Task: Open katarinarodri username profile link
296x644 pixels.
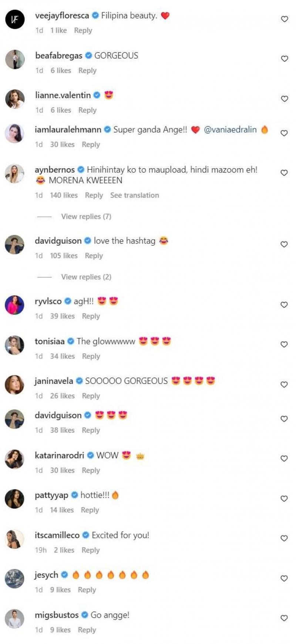Action: (60, 455)
